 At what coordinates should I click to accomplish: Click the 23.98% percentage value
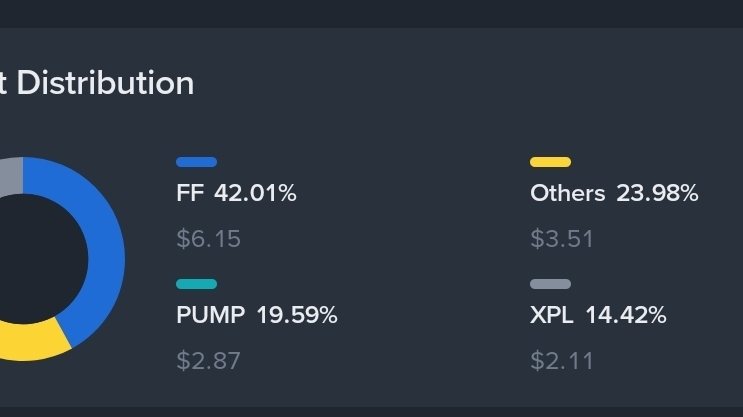[x=657, y=193]
